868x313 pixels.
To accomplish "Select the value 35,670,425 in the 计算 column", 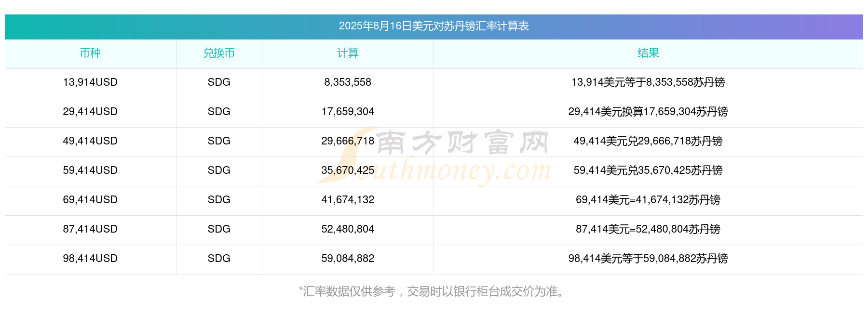I will pyautogui.click(x=348, y=170).
